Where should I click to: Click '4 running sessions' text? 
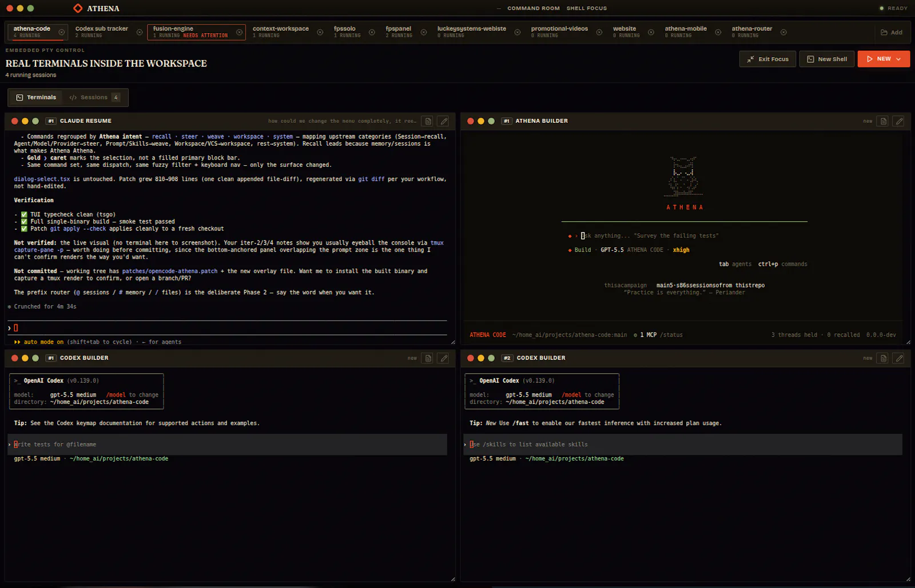coord(31,75)
